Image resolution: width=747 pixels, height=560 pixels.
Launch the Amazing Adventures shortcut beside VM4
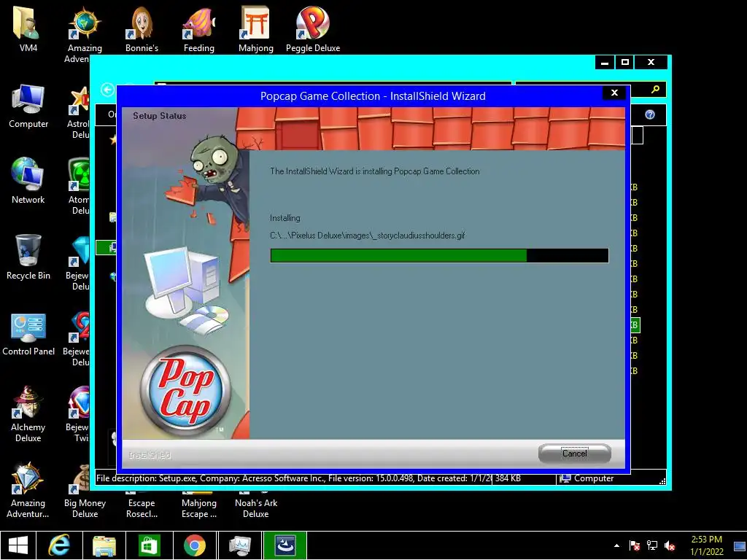coord(85,34)
